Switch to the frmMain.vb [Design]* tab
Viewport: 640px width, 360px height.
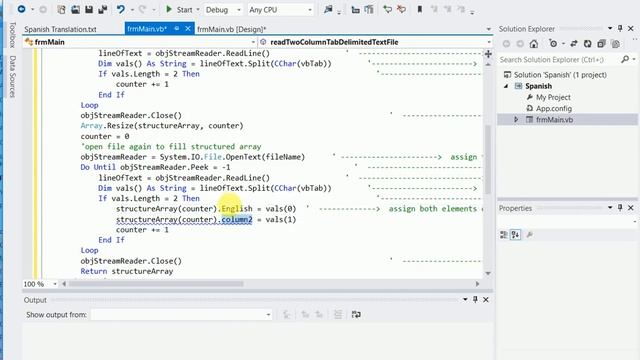[x=231, y=29]
